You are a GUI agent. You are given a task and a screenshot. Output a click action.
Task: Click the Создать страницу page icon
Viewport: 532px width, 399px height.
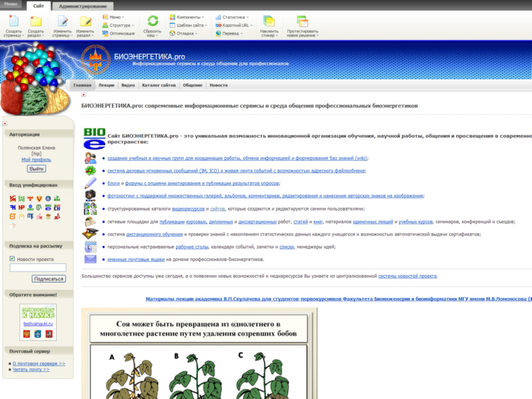click(x=14, y=21)
